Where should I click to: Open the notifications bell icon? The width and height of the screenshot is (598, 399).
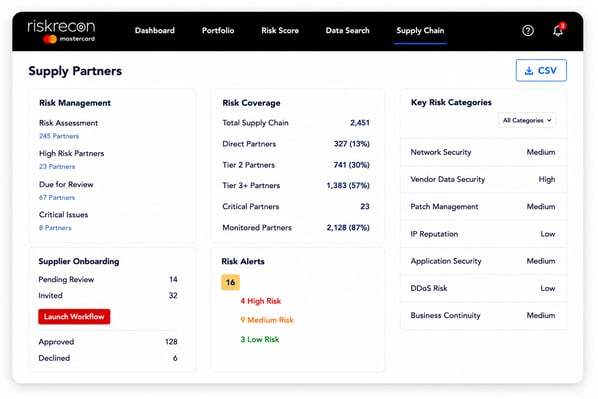[x=559, y=30]
